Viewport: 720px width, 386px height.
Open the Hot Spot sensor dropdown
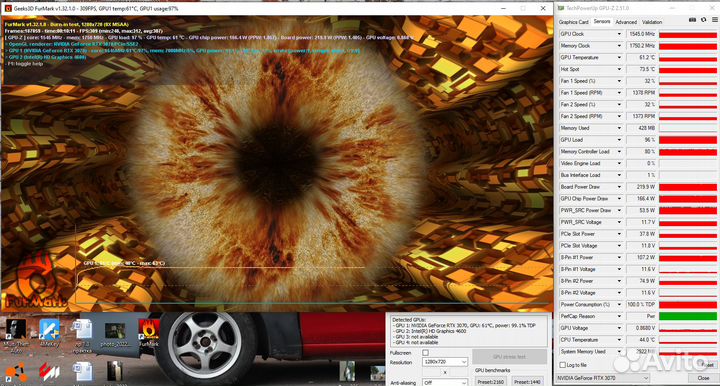pos(619,69)
